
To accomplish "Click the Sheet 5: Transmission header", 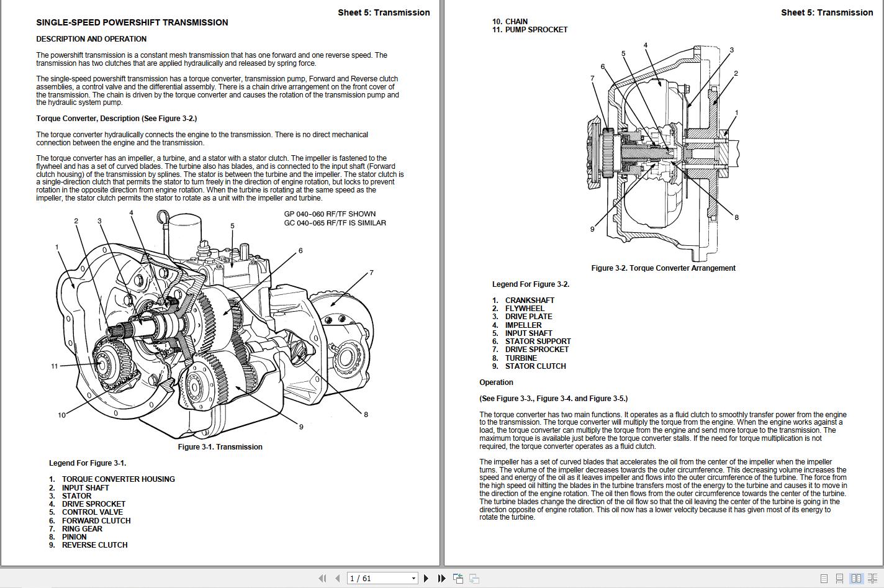I will 384,12.
